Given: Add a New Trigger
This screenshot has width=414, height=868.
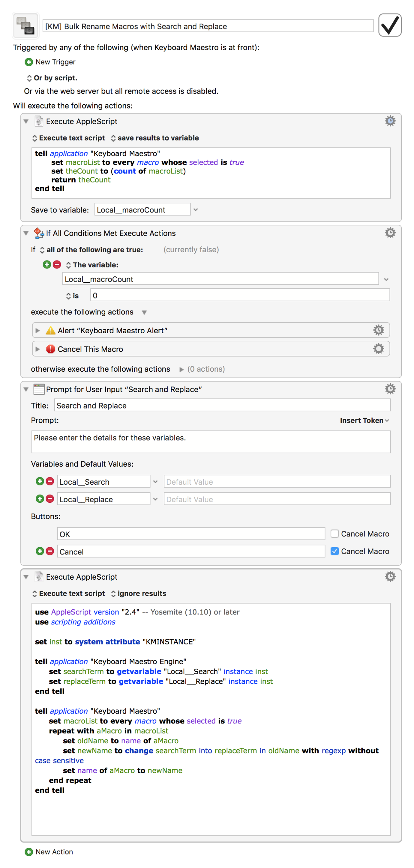Looking at the screenshot, I should click(x=55, y=62).
